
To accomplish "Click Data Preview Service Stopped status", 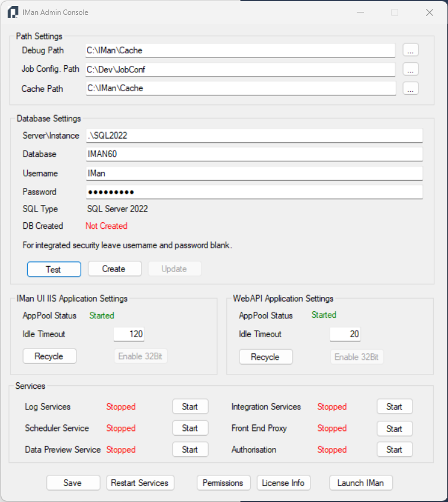I will pyautogui.click(x=121, y=449).
